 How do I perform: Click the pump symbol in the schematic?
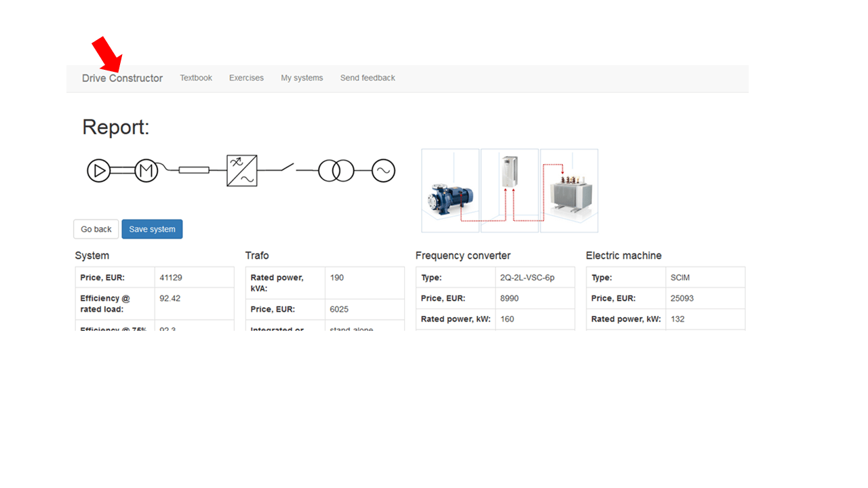(99, 171)
